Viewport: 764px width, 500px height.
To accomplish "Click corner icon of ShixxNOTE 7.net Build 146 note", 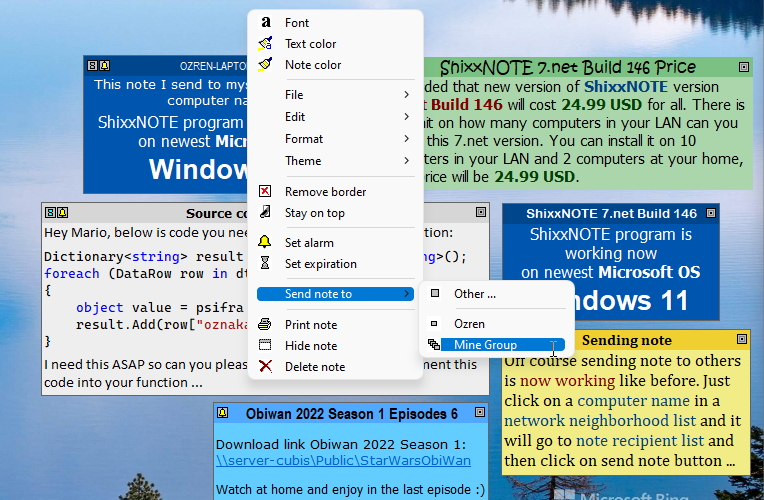I will (711, 213).
